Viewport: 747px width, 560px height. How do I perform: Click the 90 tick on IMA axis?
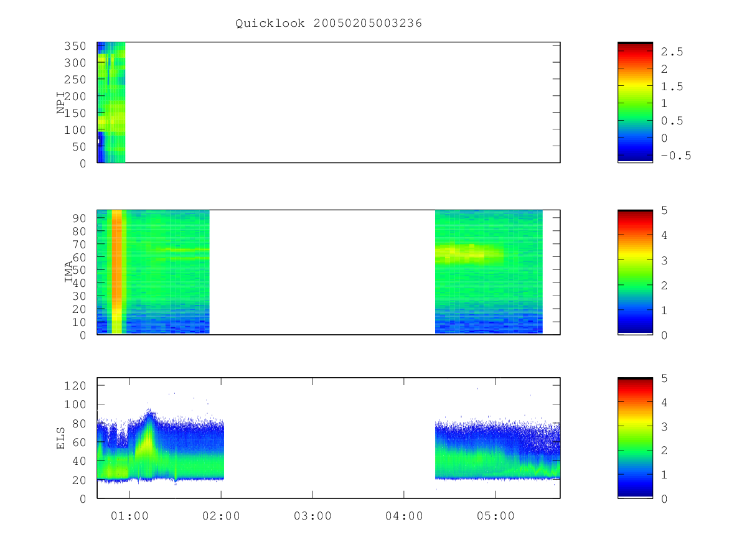click(x=80, y=217)
